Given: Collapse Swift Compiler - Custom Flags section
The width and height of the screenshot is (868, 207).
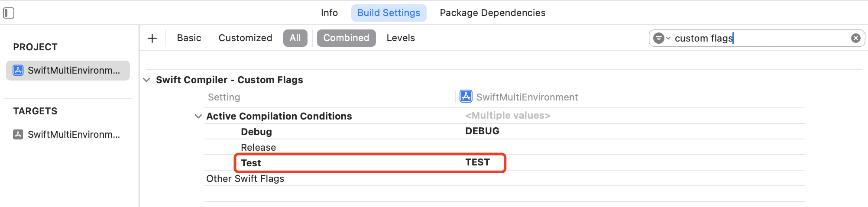Looking at the screenshot, I should coord(147,80).
